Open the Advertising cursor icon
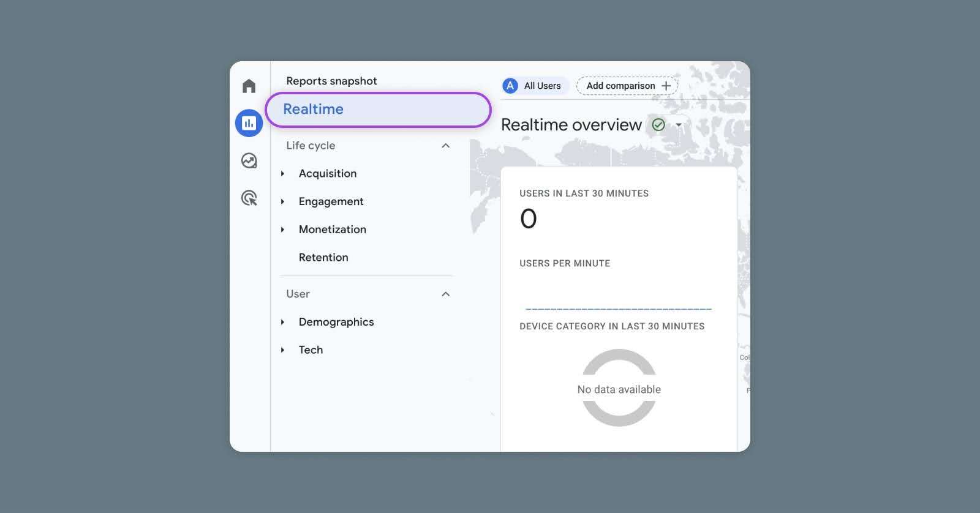The height and width of the screenshot is (513, 980). (x=249, y=198)
